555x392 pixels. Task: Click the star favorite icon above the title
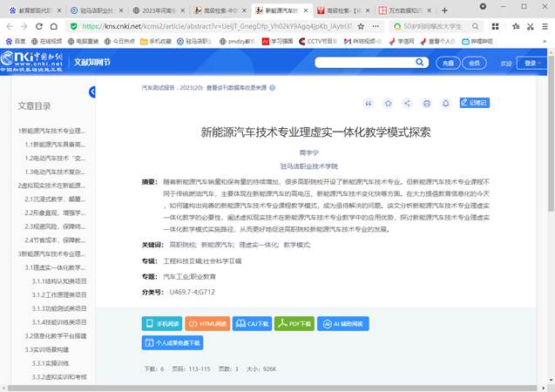click(x=388, y=104)
